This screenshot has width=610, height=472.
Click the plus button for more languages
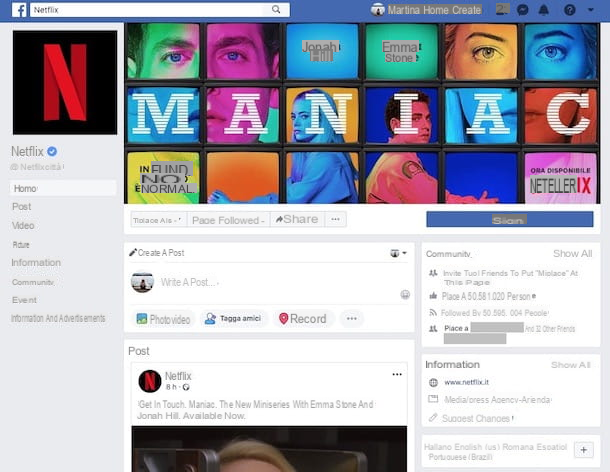584,450
